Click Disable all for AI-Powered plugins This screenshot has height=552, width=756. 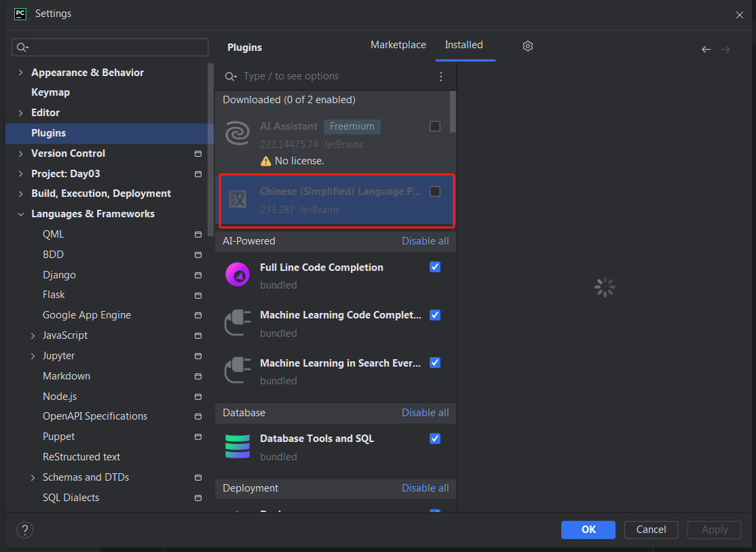[x=426, y=241]
